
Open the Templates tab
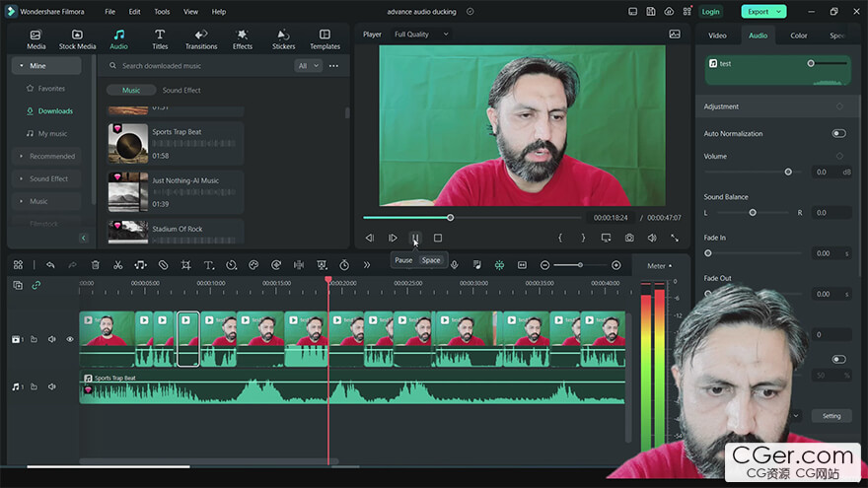click(325, 39)
